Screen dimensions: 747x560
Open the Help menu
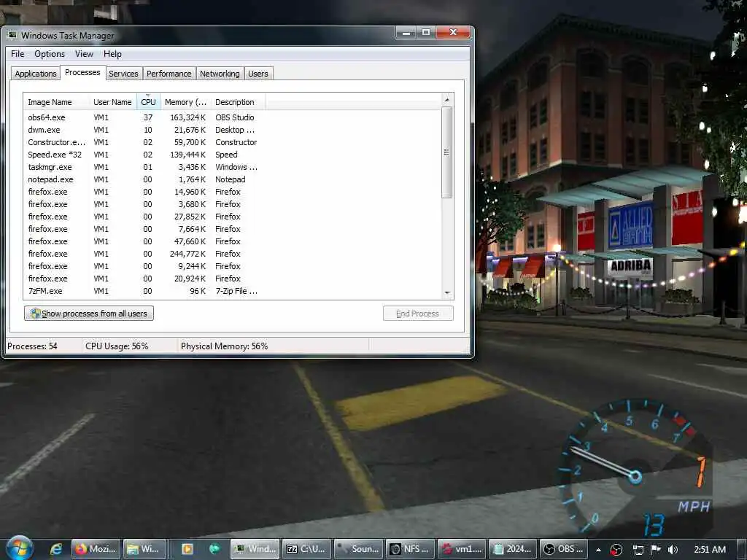point(112,54)
